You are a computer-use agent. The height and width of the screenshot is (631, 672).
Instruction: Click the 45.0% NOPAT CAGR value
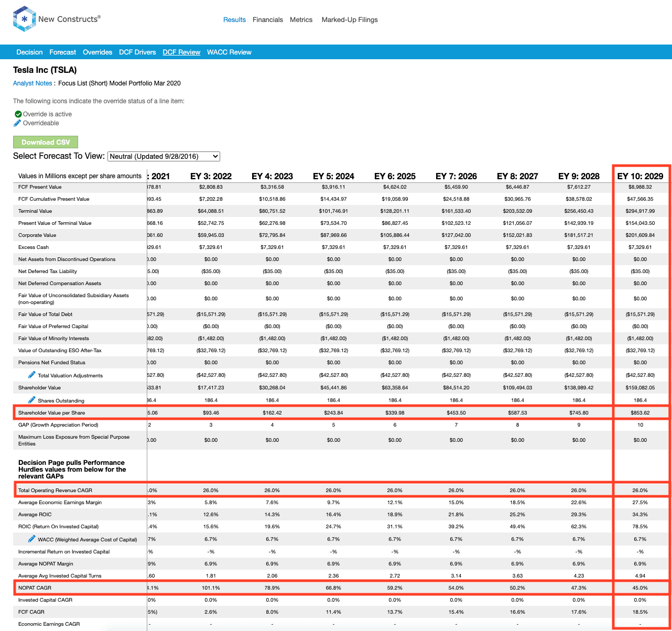point(640,588)
